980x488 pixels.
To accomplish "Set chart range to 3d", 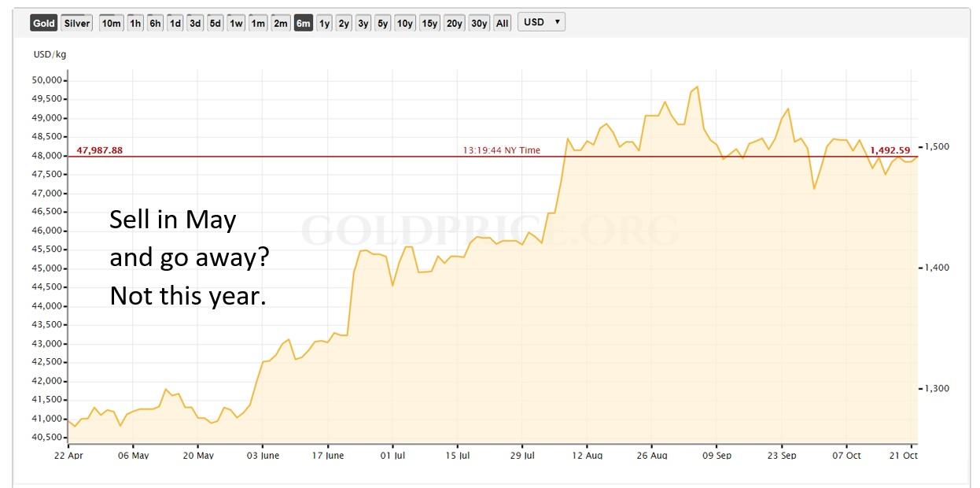I will 195,23.
